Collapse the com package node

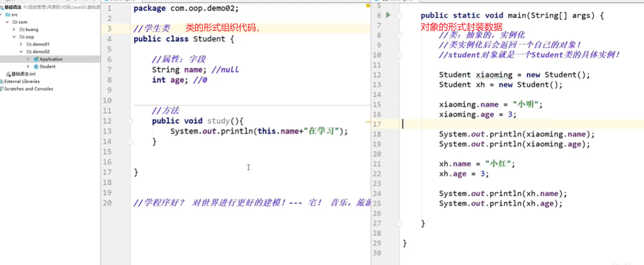[x=7, y=22]
